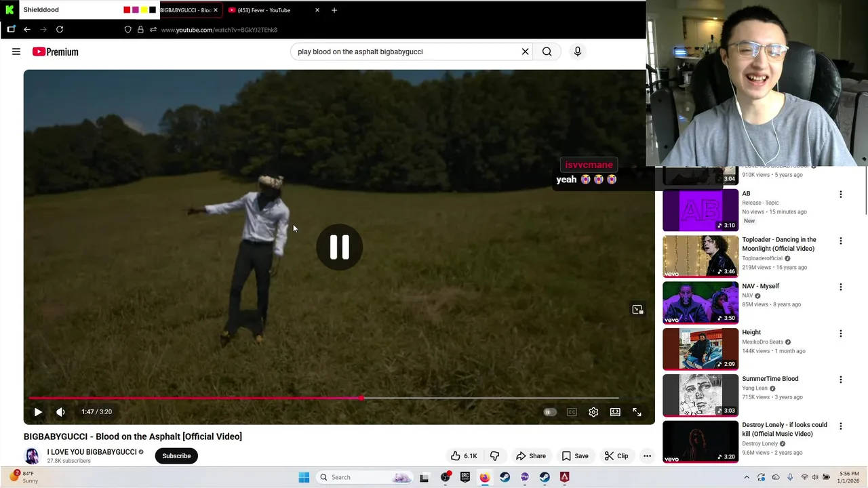Switch to the BIGBABYGUCCI browser tab
Viewport: 868px width, 488px height.
(x=185, y=10)
